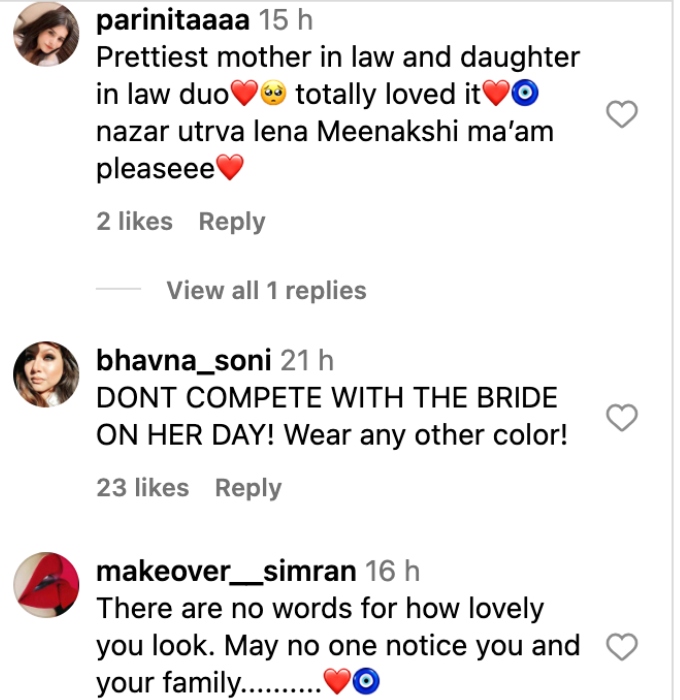Expand "View all 1 replies"
Viewport: 680px width, 700px height.
(x=266, y=291)
